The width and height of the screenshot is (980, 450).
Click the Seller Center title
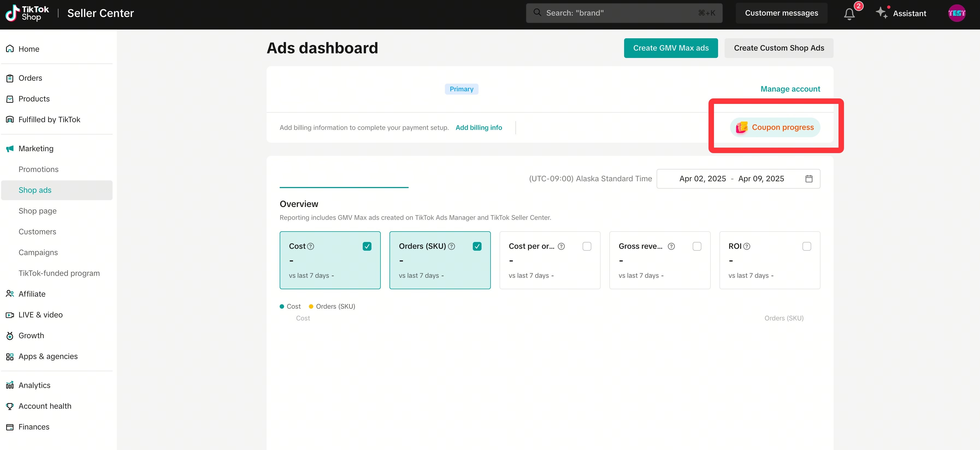tap(101, 13)
